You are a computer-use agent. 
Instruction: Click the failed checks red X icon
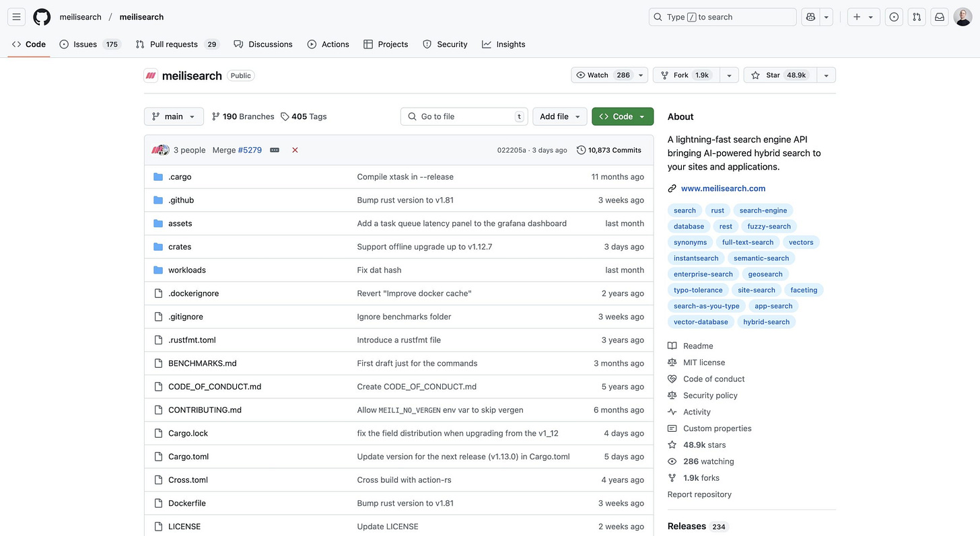pyautogui.click(x=295, y=150)
